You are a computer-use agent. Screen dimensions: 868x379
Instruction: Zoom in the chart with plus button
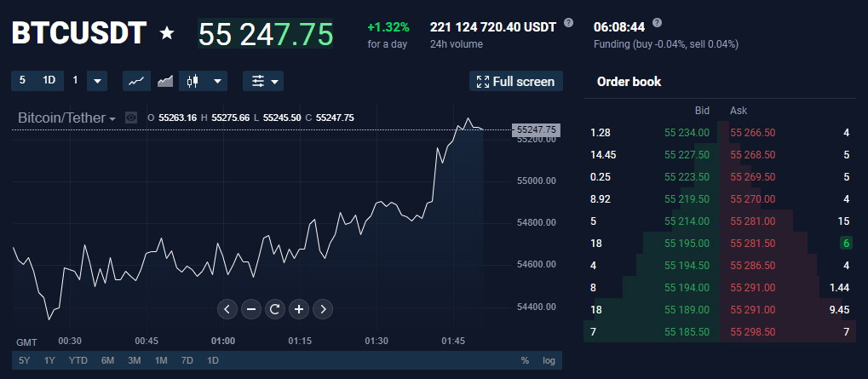[299, 308]
